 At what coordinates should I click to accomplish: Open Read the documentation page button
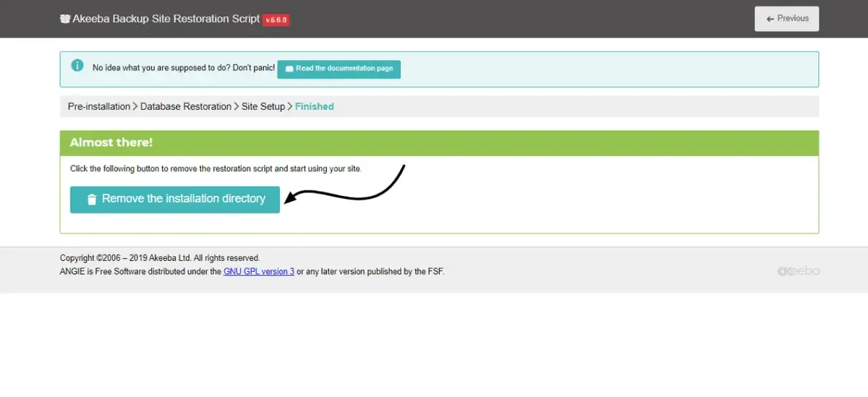pyautogui.click(x=339, y=69)
